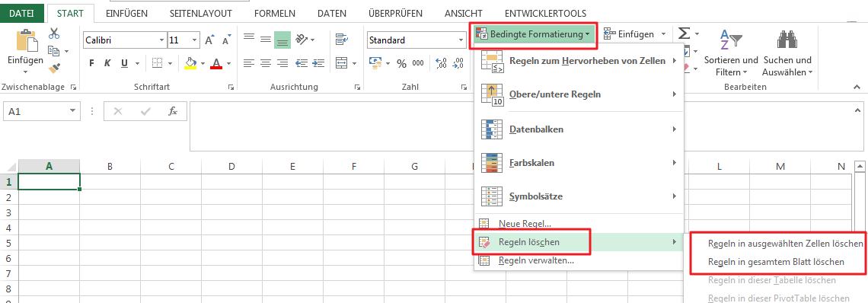Center cell text horizontally

tap(266, 63)
